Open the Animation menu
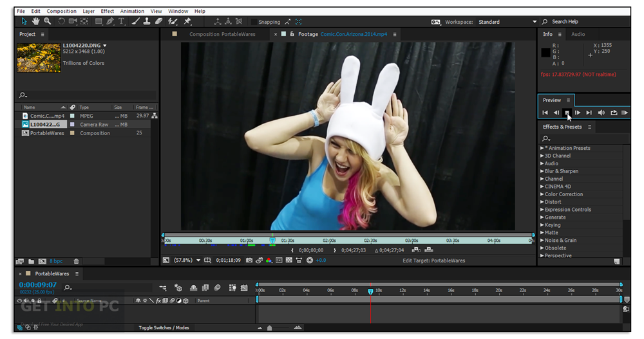The height and width of the screenshot is (339, 644). pyautogui.click(x=132, y=11)
